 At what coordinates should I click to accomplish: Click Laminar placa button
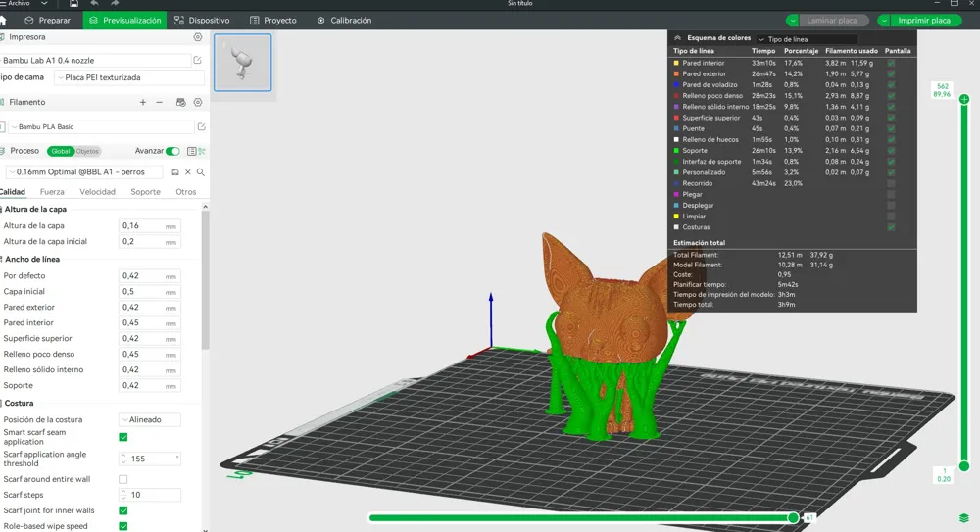pos(833,21)
